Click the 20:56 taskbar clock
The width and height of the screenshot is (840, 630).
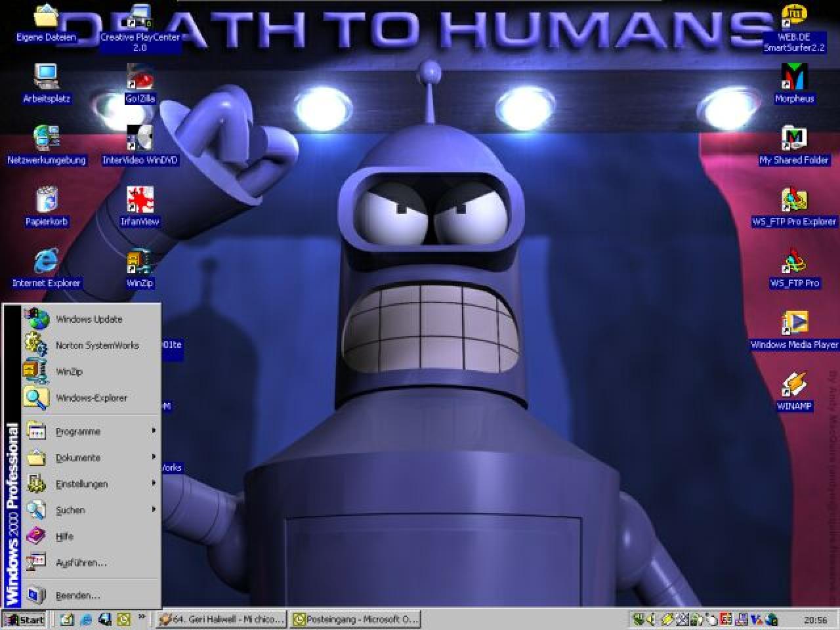pos(816,619)
